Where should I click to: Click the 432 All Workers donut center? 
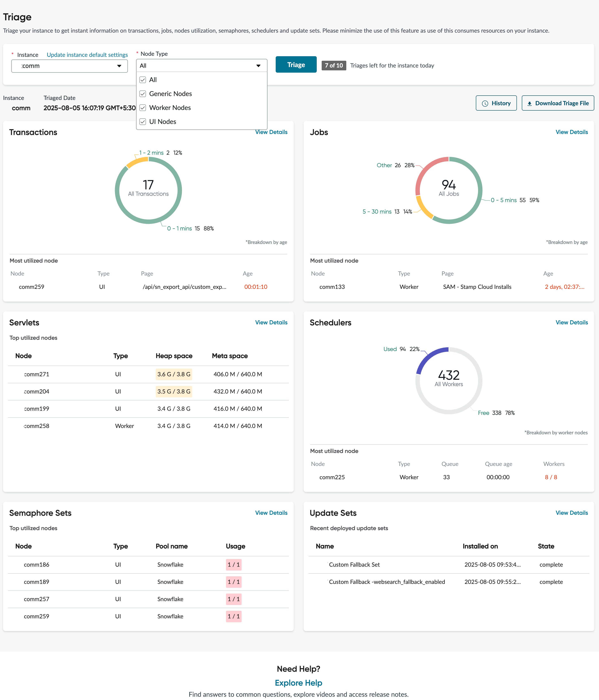pyautogui.click(x=449, y=378)
